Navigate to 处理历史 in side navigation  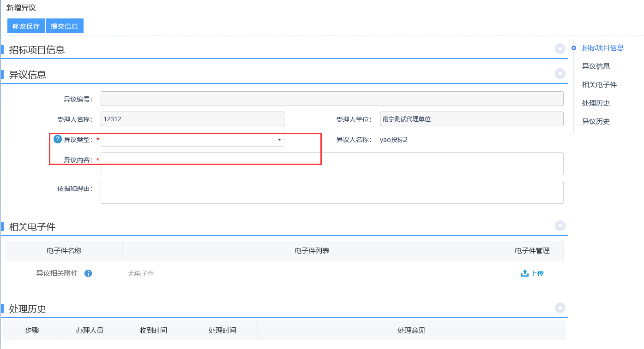pos(596,103)
